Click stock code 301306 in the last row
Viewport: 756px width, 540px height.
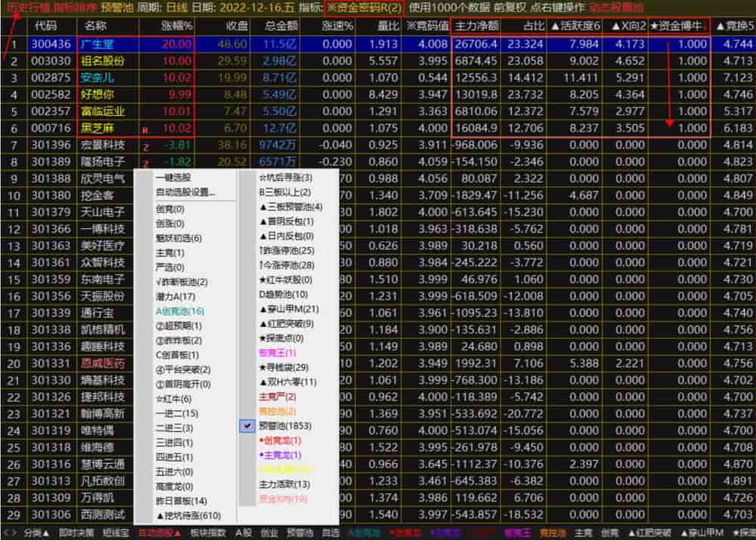tap(51, 515)
